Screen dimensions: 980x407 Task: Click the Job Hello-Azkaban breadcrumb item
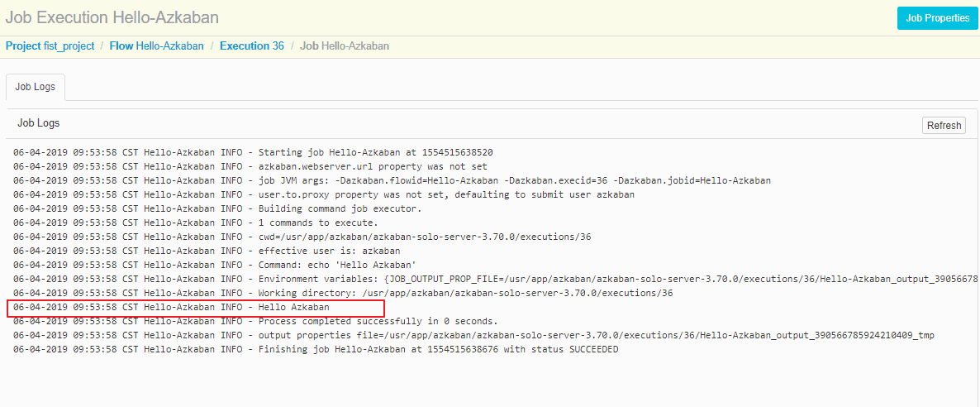345,46
